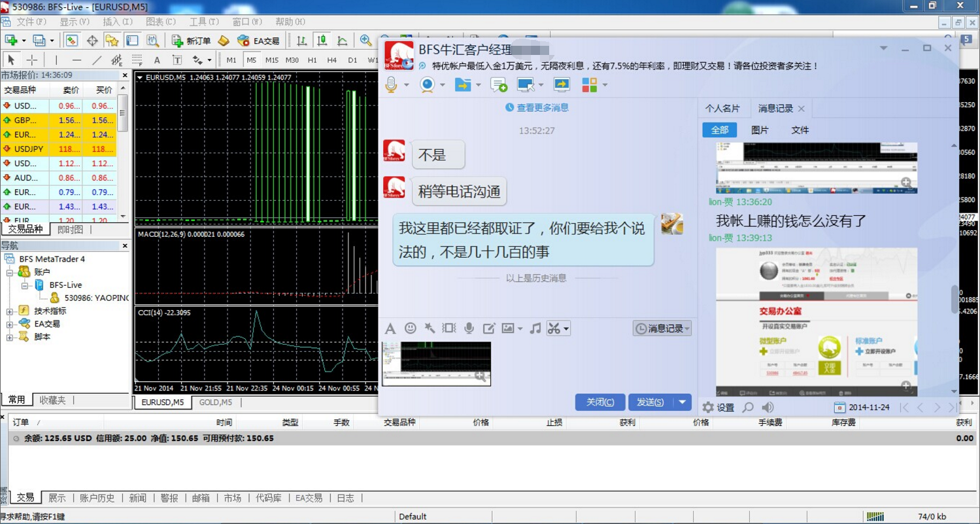The height and width of the screenshot is (524, 980).
Task: Switch chart to candlestick display
Action: click(322, 41)
